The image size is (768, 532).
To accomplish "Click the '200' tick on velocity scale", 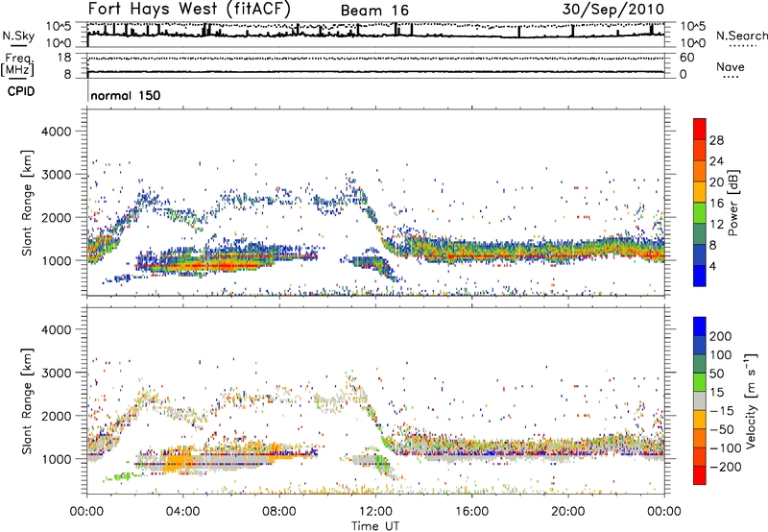I will point(721,336).
